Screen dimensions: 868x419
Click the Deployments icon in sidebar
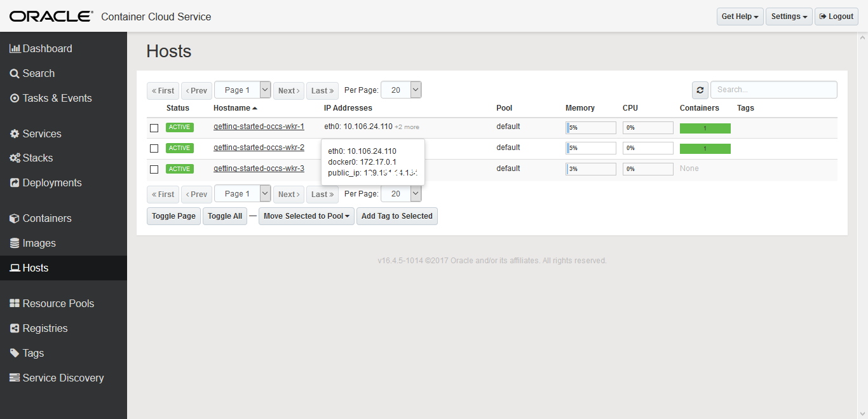click(x=15, y=182)
